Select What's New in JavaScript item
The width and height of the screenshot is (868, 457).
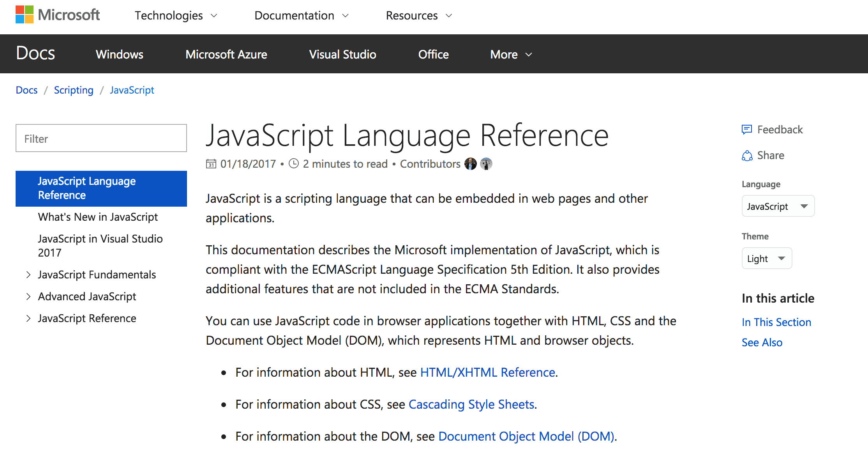pos(98,217)
